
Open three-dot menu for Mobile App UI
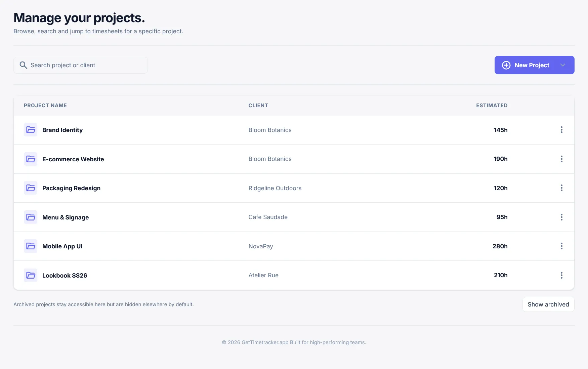pyautogui.click(x=561, y=246)
